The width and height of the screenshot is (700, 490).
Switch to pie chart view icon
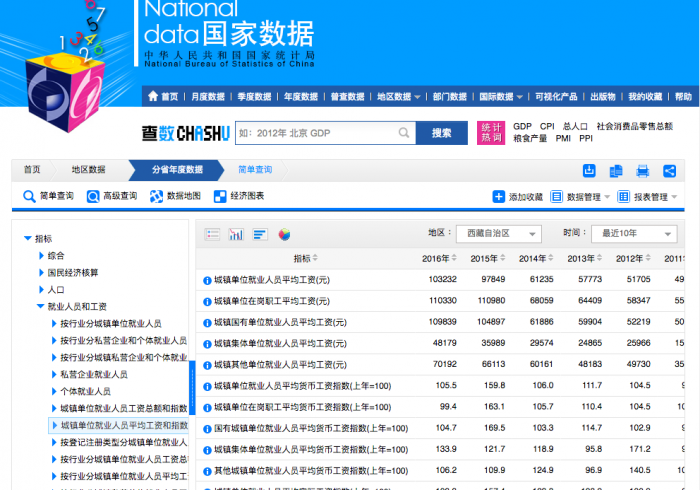click(284, 234)
